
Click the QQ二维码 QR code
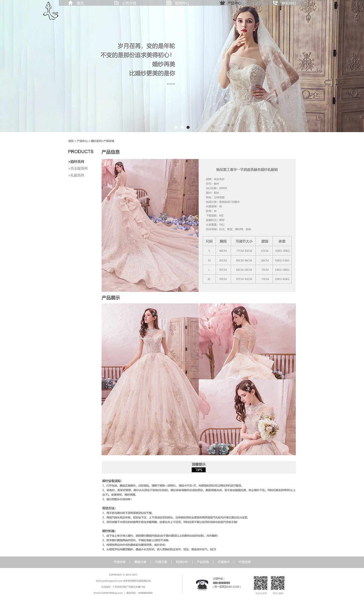[x=278, y=583]
